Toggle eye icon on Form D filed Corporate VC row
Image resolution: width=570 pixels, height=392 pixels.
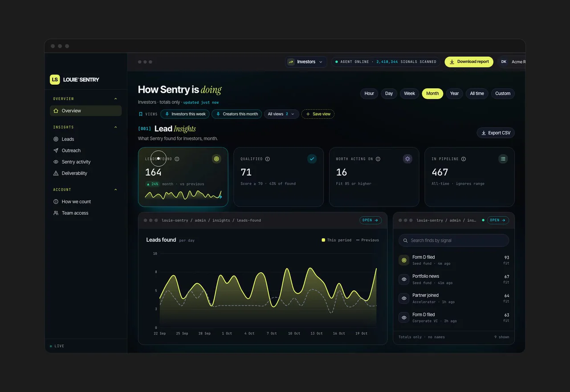pos(404,318)
